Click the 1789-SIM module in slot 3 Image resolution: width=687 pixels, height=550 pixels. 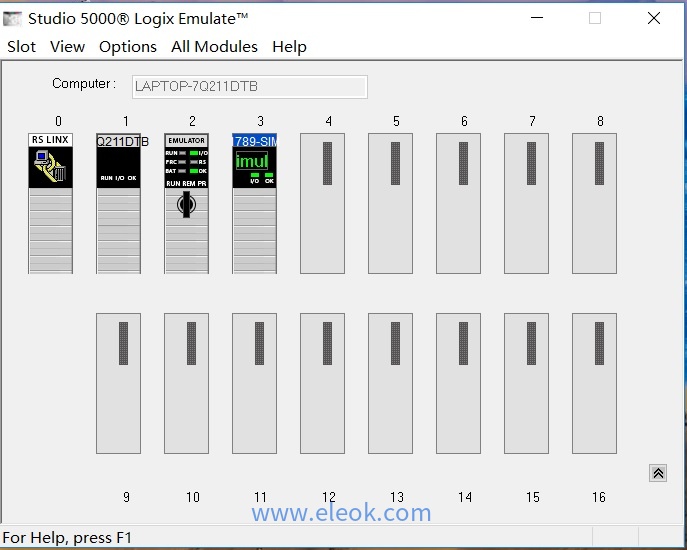pos(254,203)
